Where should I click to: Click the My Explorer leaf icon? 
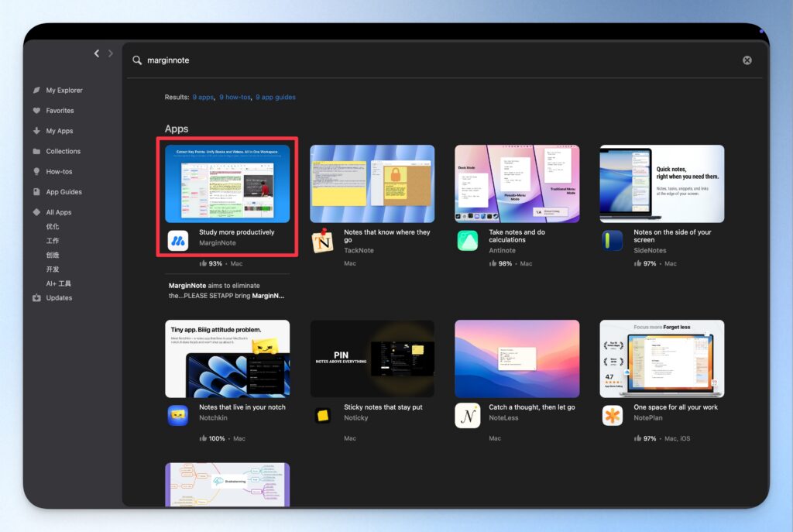pos(36,90)
